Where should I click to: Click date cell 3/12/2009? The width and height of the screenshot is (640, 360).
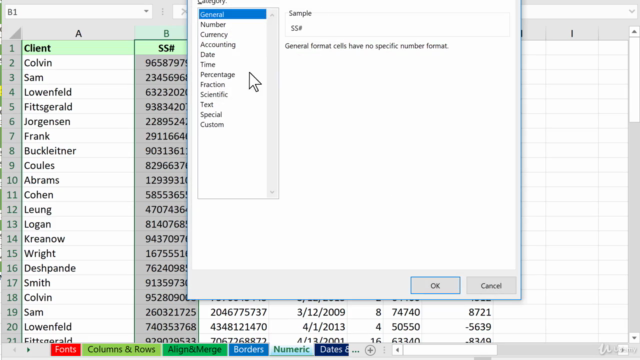pos(308,312)
